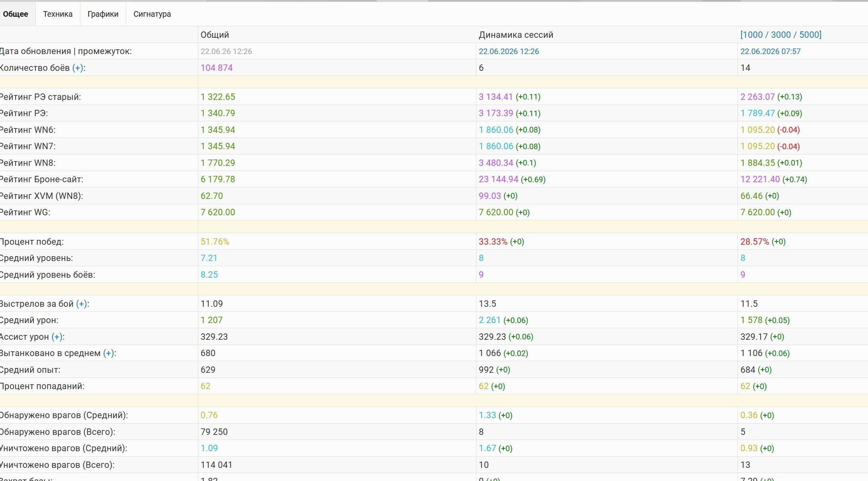Screen dimensions: 868x481
Task: Click the Процент попаданий row label
Action: (x=42, y=386)
